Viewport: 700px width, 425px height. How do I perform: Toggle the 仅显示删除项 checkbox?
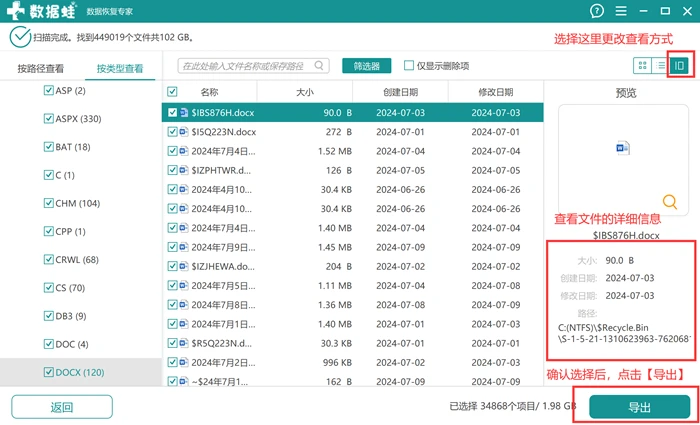pos(408,66)
